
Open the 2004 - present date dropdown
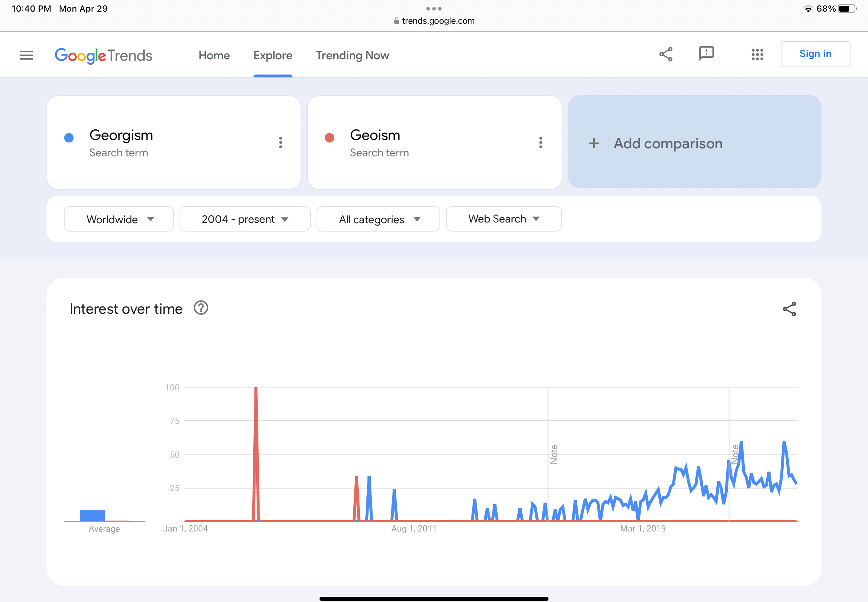point(245,219)
